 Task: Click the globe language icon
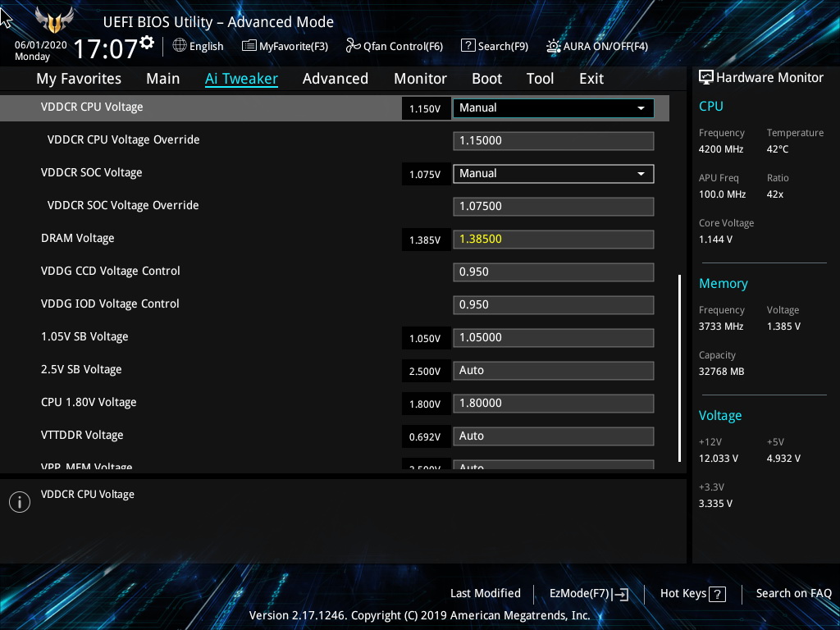point(180,46)
